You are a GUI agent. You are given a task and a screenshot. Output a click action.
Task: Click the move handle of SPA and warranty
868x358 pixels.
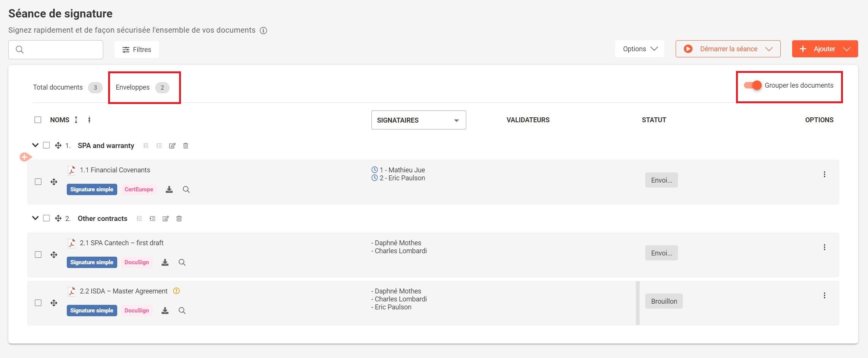(x=58, y=145)
